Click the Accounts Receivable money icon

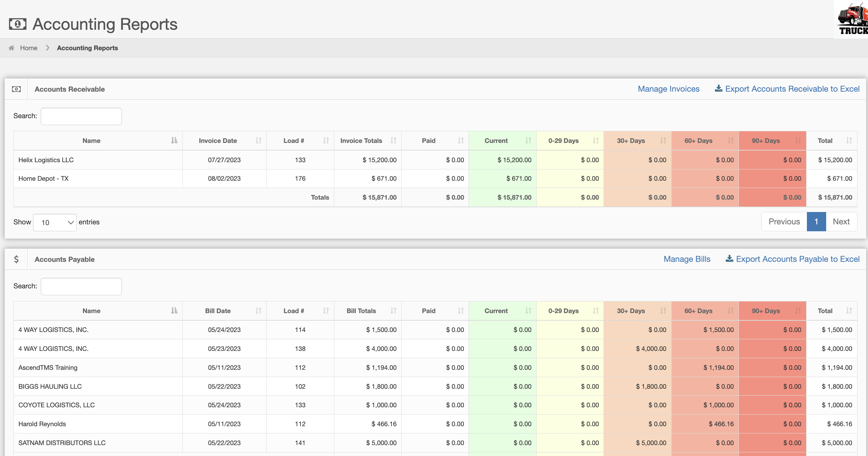[16, 89]
